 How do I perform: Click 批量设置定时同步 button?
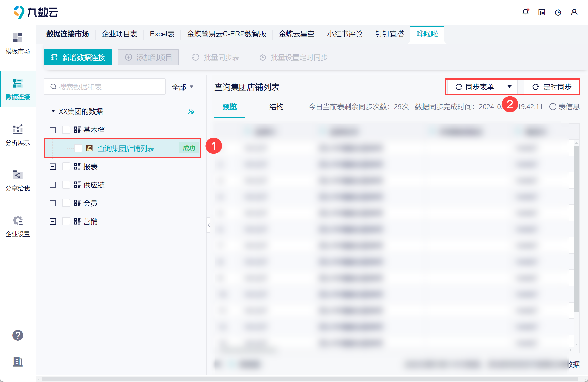293,57
